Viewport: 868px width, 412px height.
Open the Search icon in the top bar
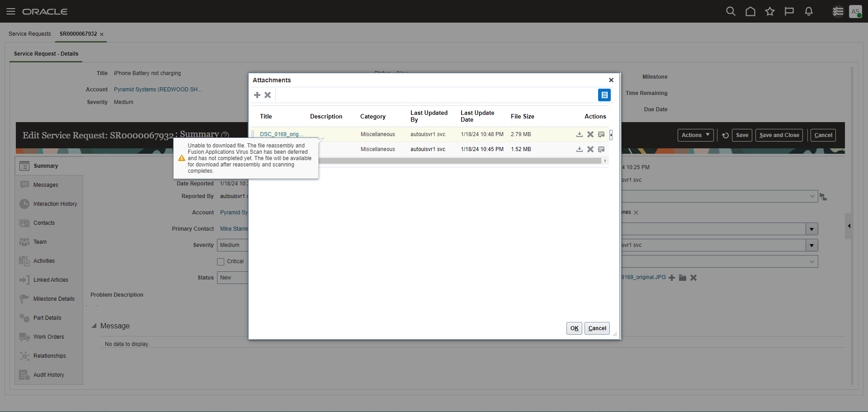731,11
